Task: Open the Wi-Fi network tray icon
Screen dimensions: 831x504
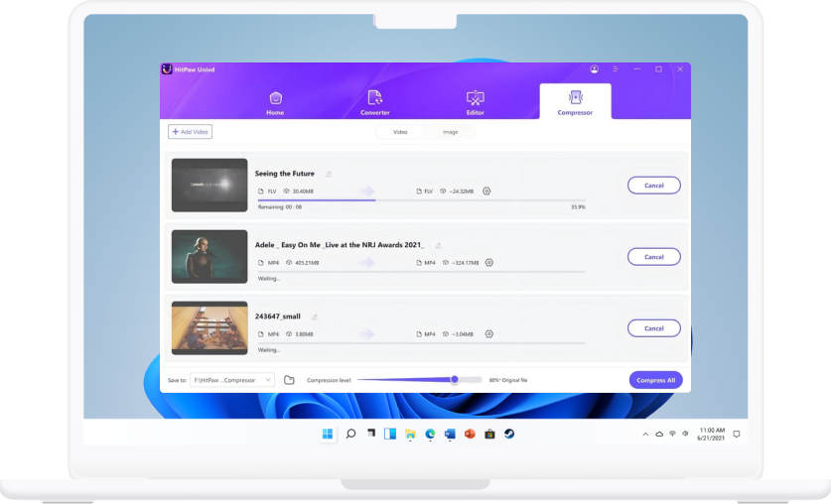Action: coord(672,434)
